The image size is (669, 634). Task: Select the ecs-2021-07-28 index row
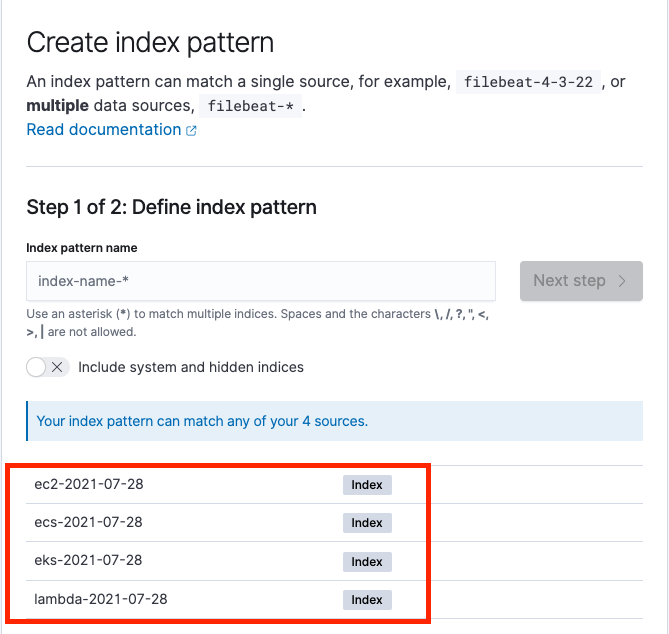(334, 523)
